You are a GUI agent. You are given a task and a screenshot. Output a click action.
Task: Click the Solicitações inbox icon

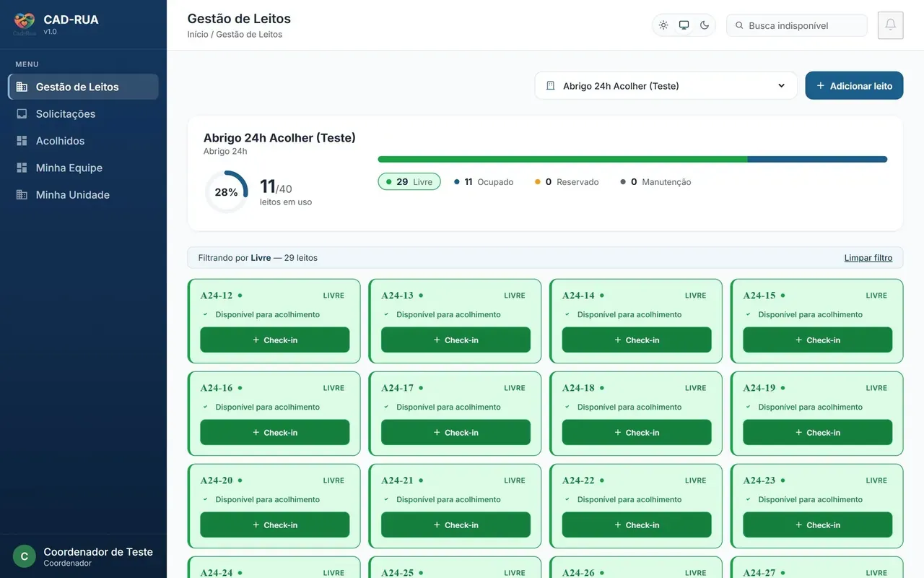[x=22, y=113]
